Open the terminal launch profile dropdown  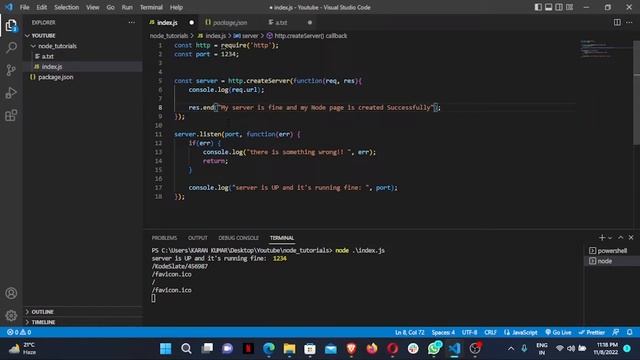coord(610,238)
